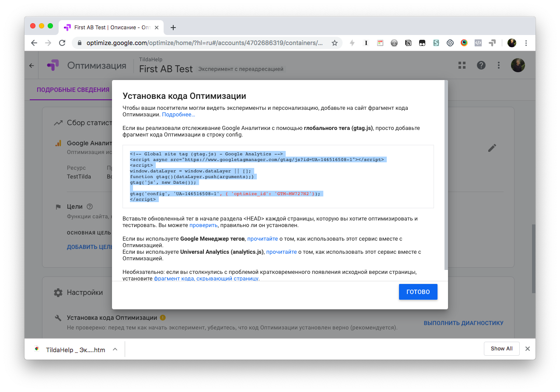
Task: Open a new browser tab with plus icon
Action: (x=173, y=28)
